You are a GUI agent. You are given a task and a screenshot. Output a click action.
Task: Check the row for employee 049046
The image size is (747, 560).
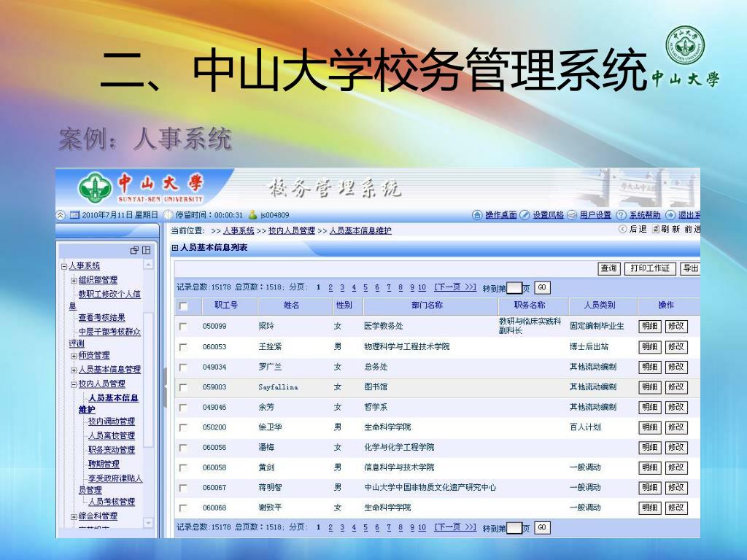point(183,407)
